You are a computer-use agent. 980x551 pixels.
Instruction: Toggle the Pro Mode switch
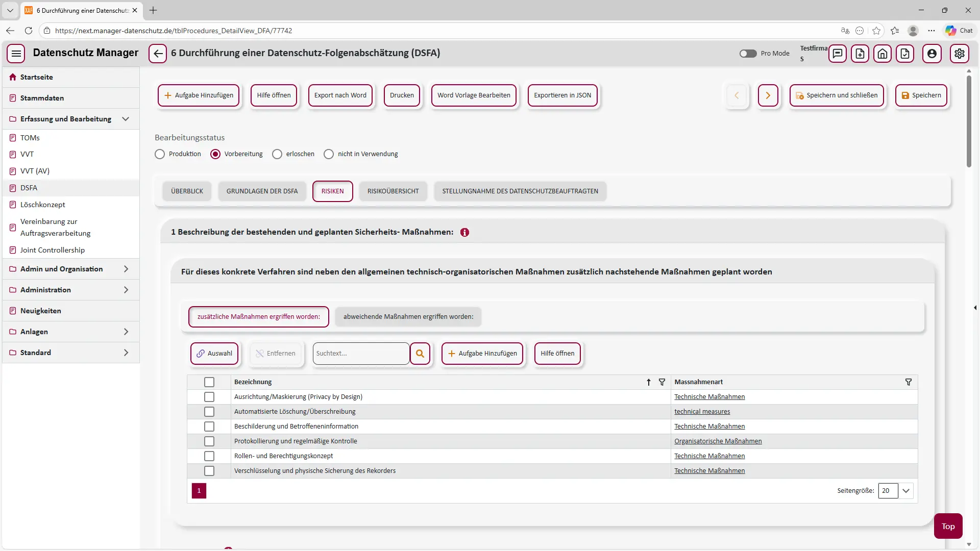[748, 53]
